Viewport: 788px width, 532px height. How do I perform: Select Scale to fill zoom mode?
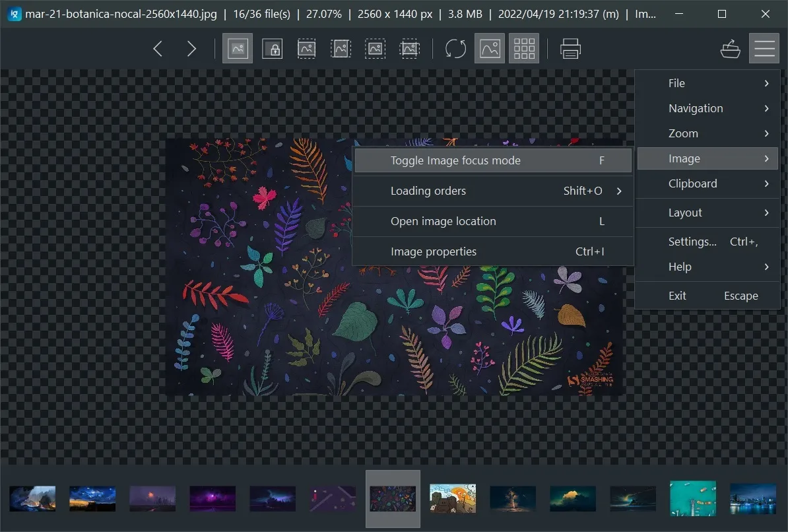pyautogui.click(x=410, y=49)
